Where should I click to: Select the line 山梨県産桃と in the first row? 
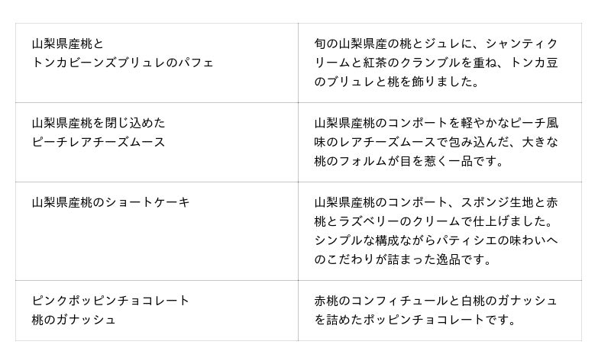[68, 43]
